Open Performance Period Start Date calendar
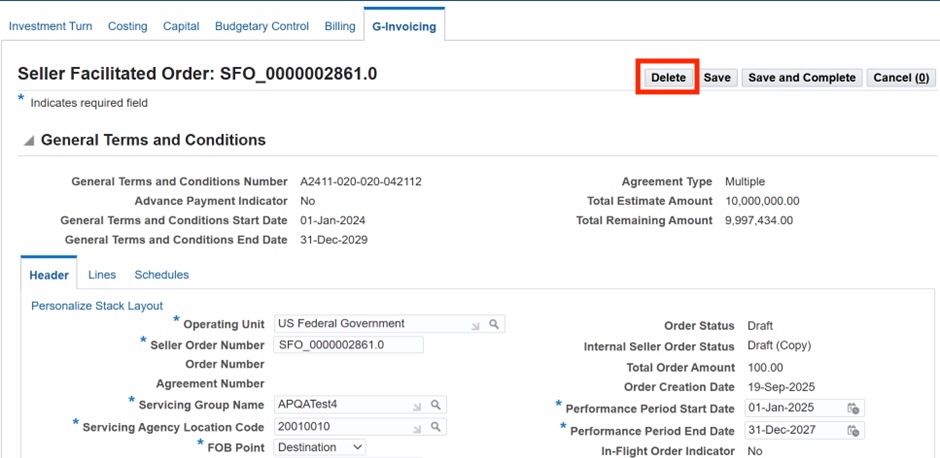 853,409
